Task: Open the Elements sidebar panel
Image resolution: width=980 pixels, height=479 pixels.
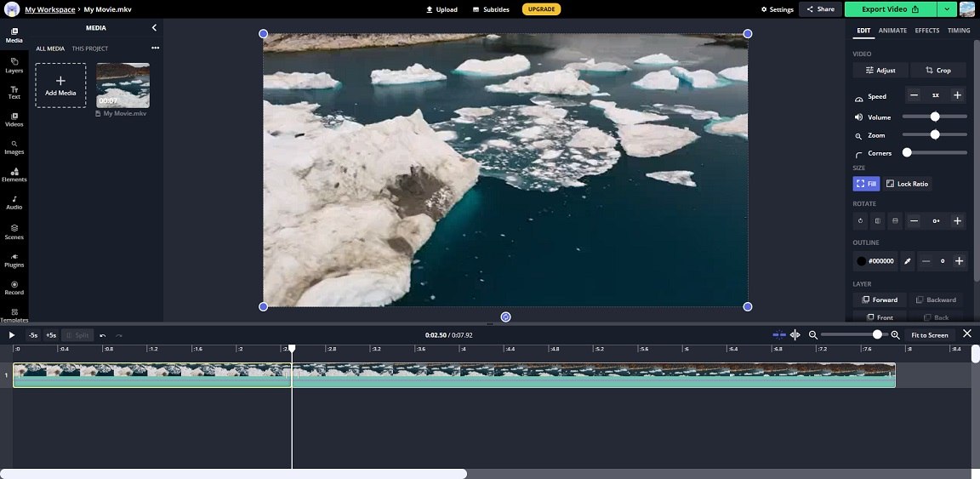Action: coord(14,174)
